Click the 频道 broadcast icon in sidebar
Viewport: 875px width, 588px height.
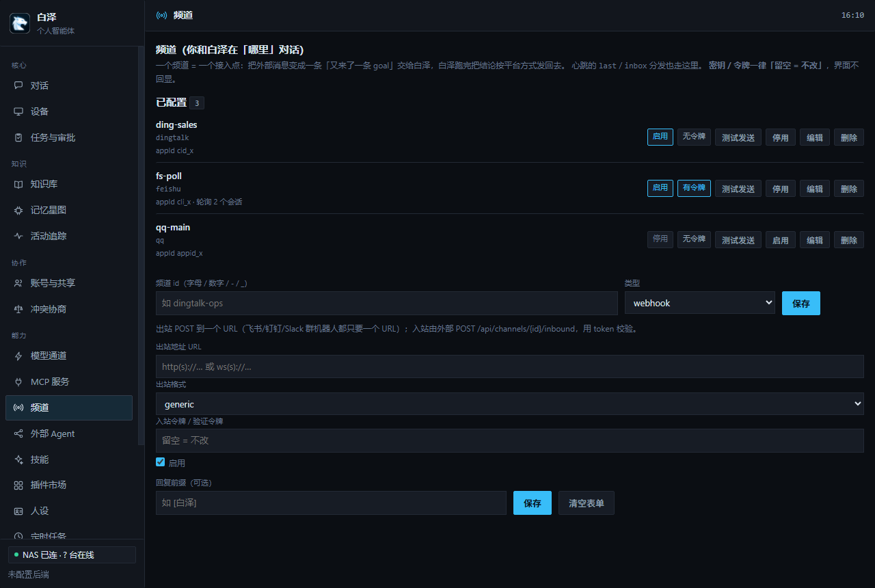(x=18, y=407)
